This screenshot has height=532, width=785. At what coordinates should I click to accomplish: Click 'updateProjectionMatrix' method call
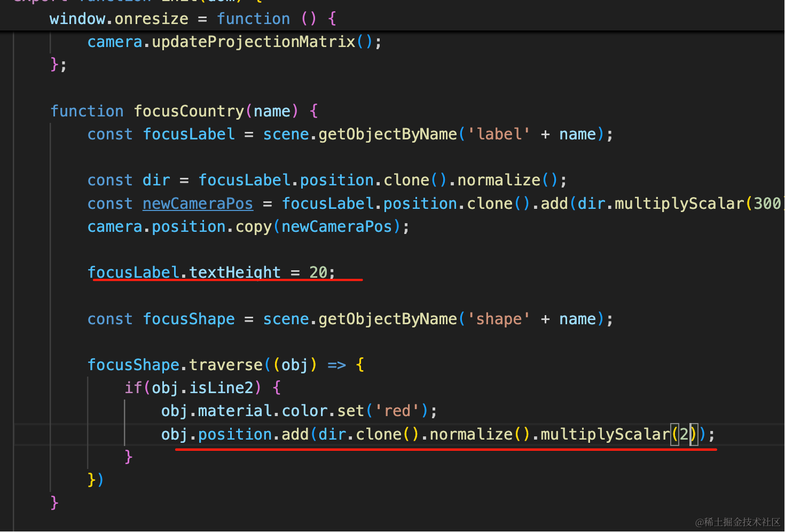click(254, 42)
